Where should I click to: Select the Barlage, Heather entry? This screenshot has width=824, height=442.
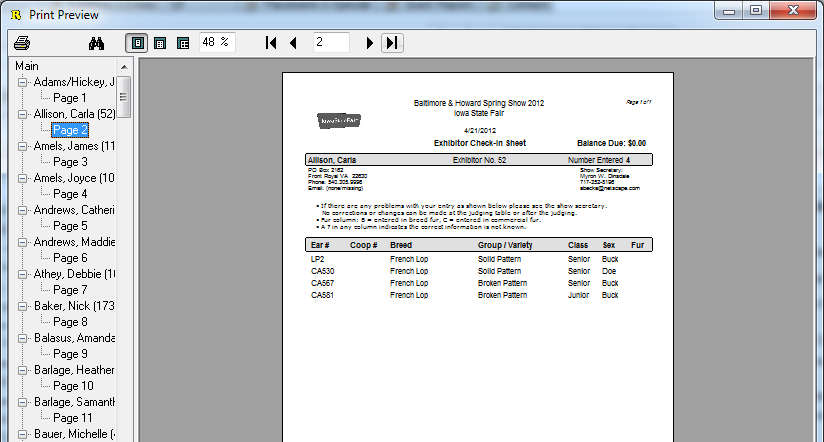point(74,371)
